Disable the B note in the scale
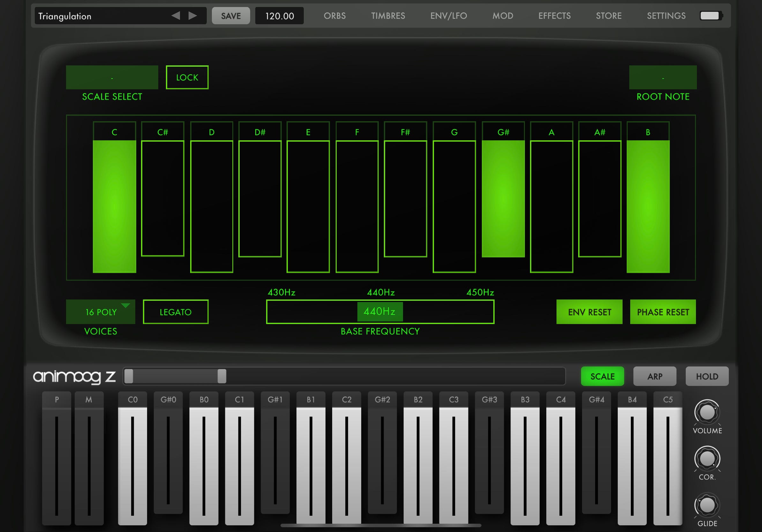 648,197
